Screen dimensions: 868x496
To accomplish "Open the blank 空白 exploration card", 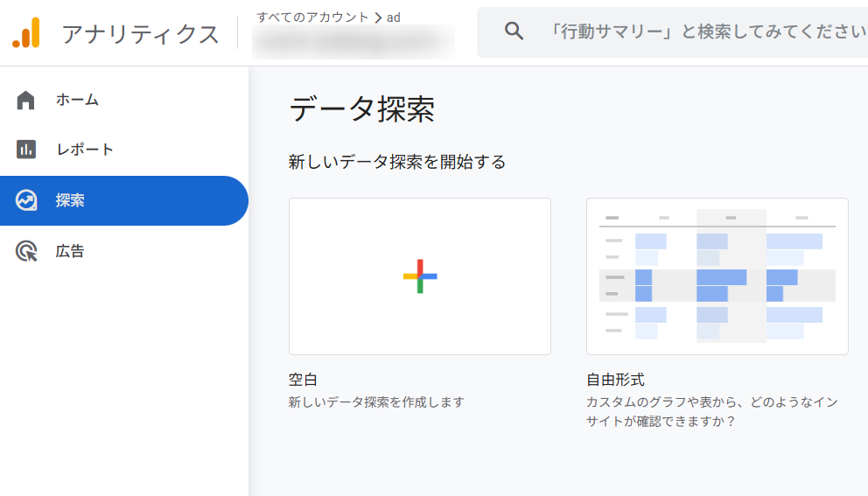I will pyautogui.click(x=420, y=276).
